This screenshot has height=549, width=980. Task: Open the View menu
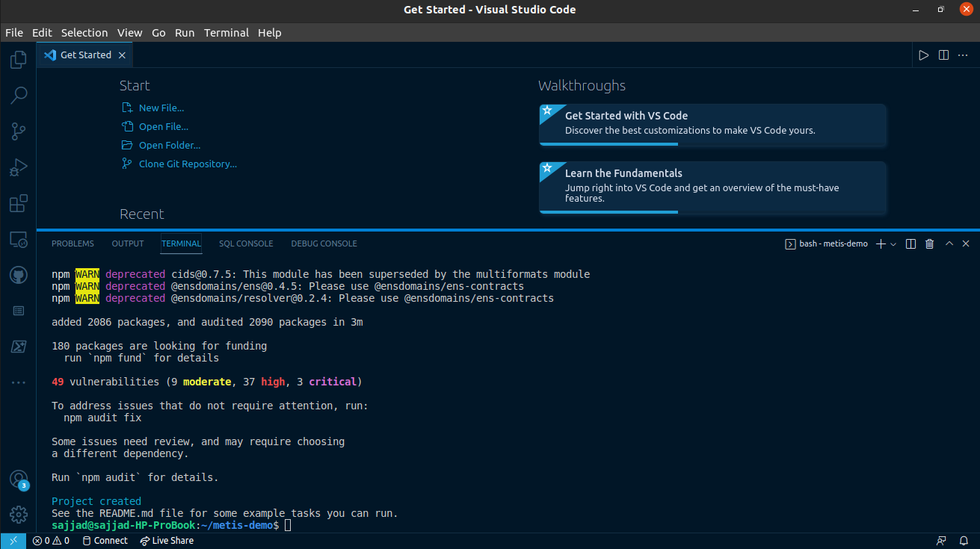click(129, 33)
